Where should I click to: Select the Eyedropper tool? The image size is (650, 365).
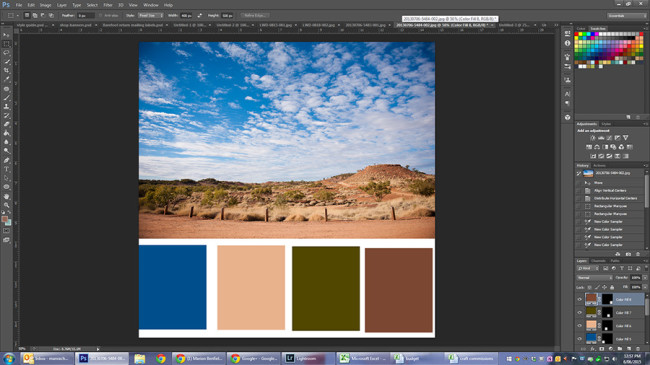(6, 79)
